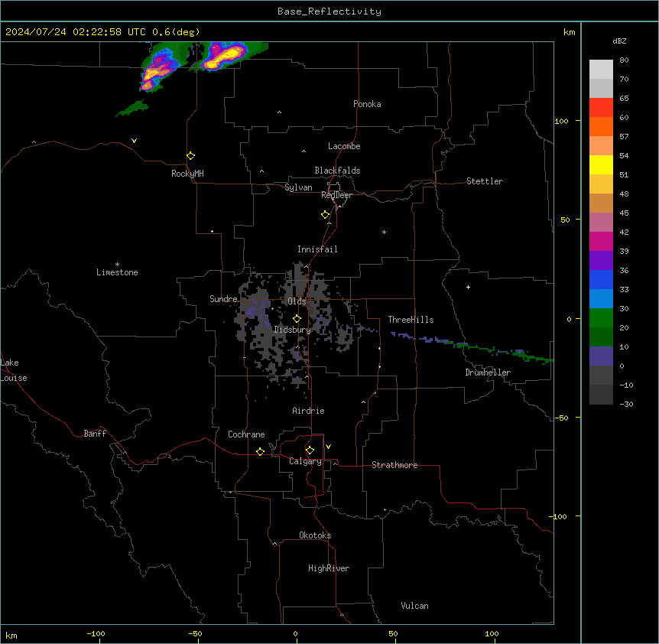
Task: Pick the red 60-65 dBZ legend swatch
Action: (601, 108)
